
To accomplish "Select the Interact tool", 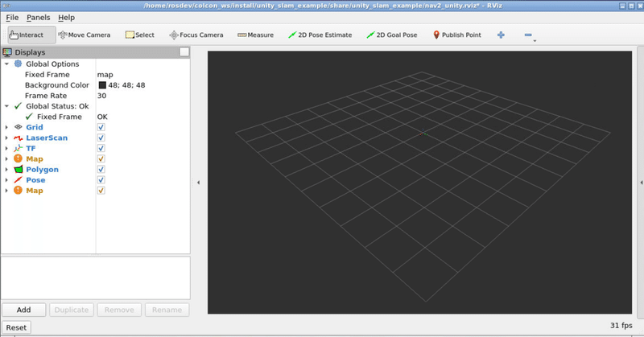I will (31, 35).
